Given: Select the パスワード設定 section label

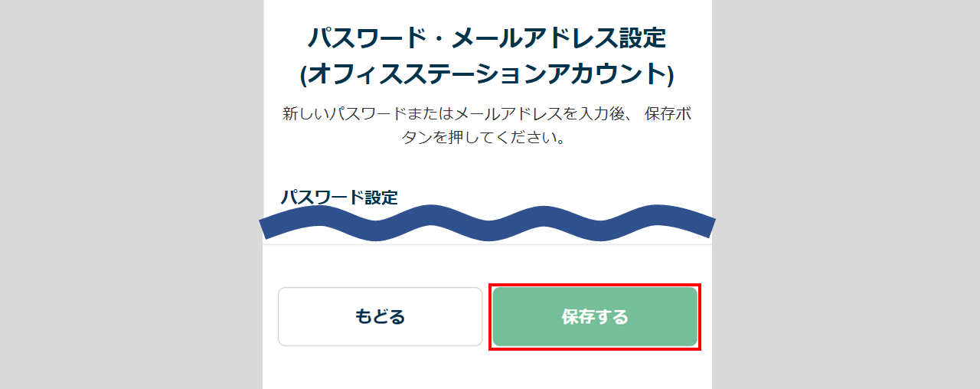Looking at the screenshot, I should [x=339, y=197].
